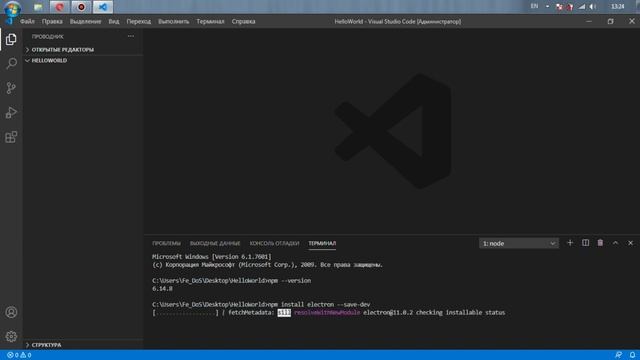Click the network signal tray icon
This screenshot has height=360, width=640.
pos(582,7)
